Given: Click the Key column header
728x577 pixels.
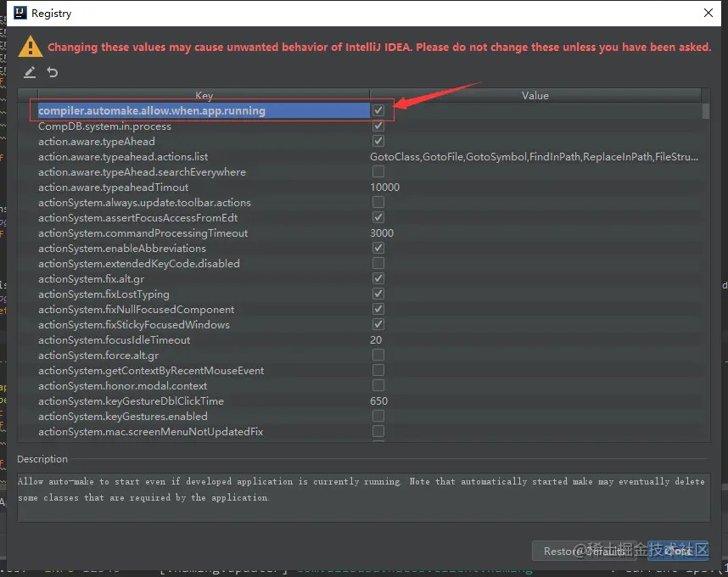Looking at the screenshot, I should (204, 95).
